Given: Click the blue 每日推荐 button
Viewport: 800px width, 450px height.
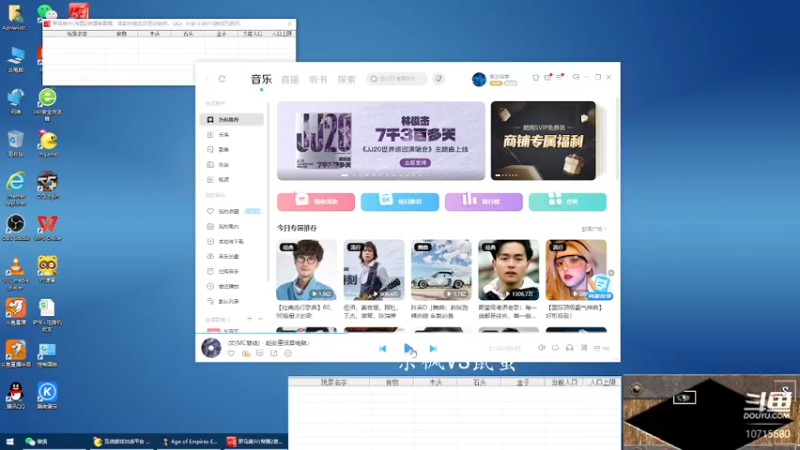Looking at the screenshot, I should [x=399, y=202].
